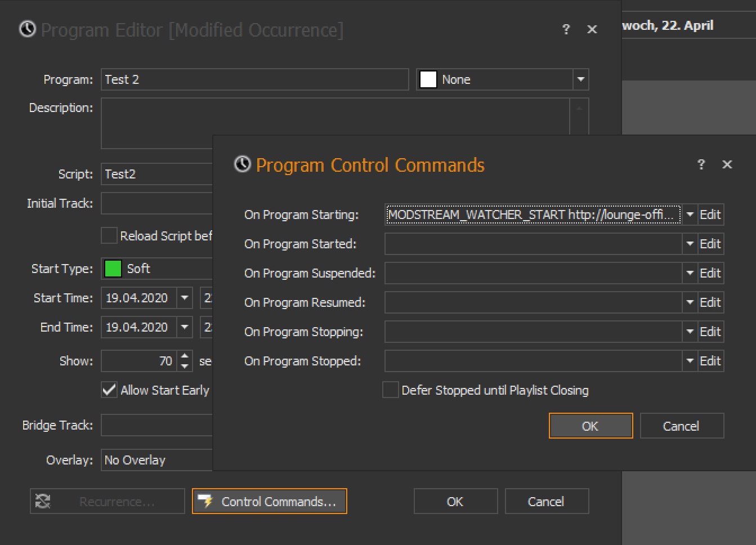Click the On Program Started text field
Viewport: 756px width, 545px height.
click(x=534, y=244)
